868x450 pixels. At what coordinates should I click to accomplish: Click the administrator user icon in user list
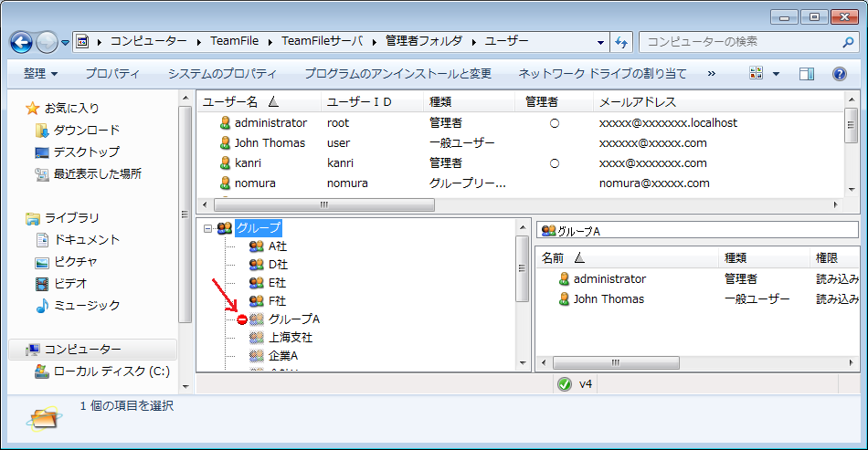click(x=225, y=122)
